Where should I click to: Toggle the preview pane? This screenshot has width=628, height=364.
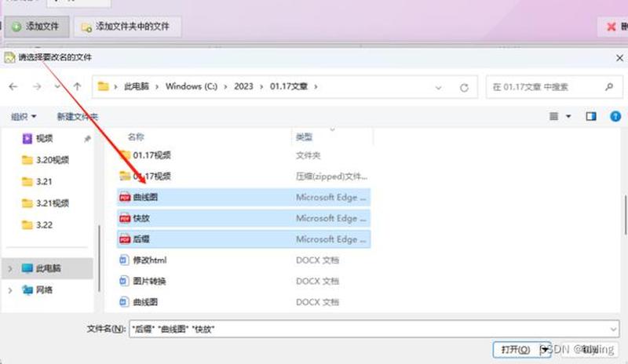pos(591,117)
